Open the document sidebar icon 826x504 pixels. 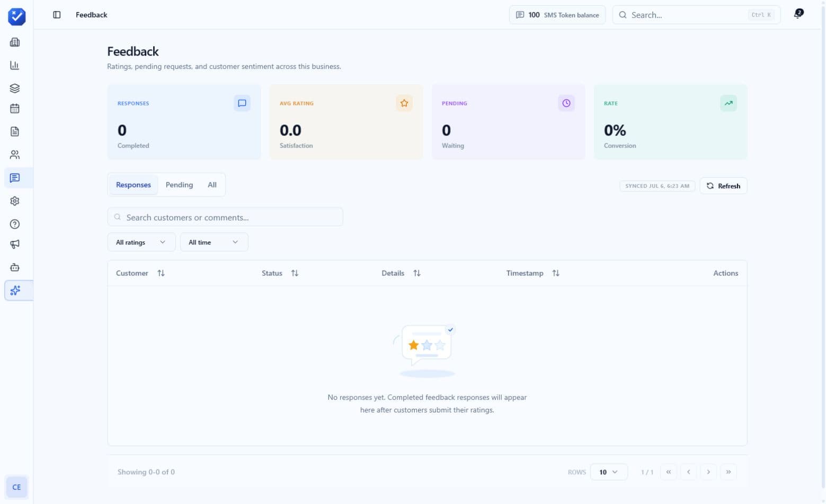tap(15, 131)
